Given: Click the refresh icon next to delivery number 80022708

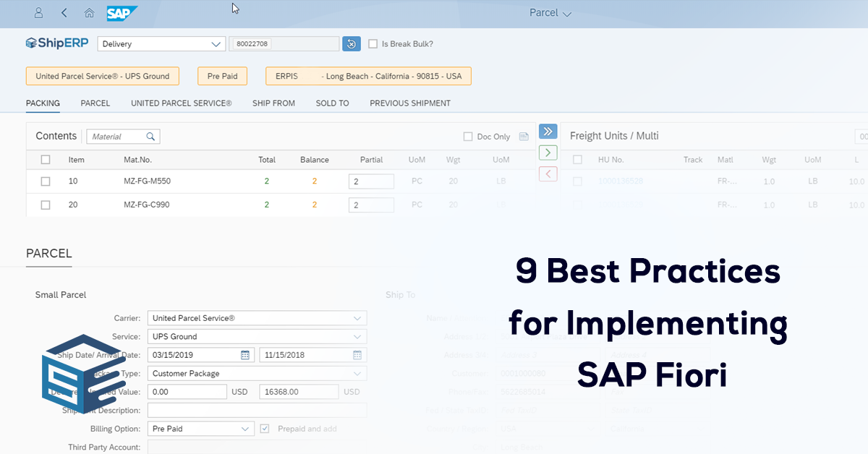Looking at the screenshot, I should coord(352,43).
